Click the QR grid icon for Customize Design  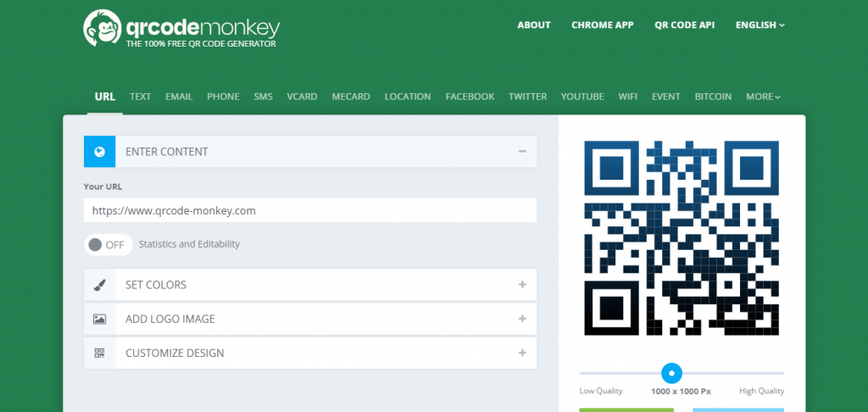pyautogui.click(x=99, y=353)
